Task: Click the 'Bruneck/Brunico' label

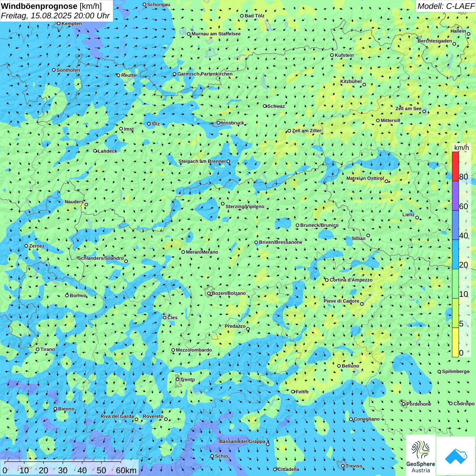Action: tap(319, 225)
